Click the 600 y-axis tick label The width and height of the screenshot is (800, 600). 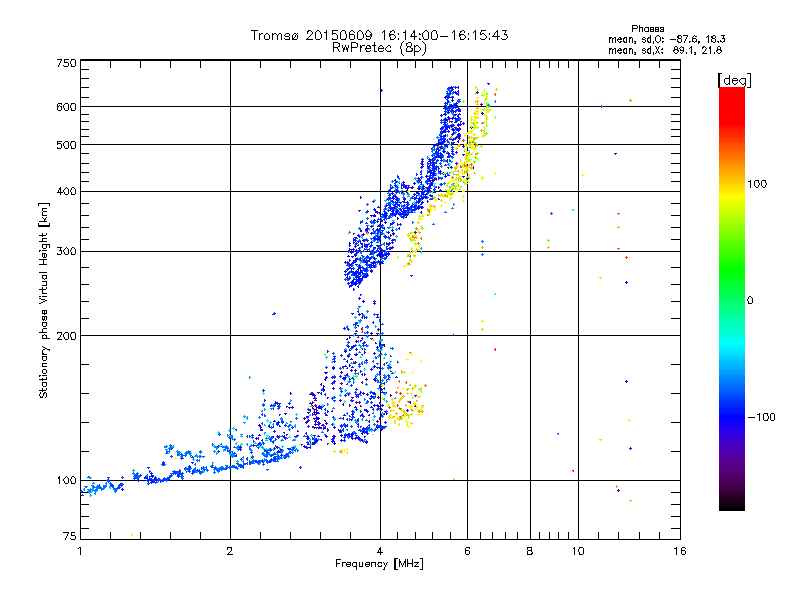[66, 107]
